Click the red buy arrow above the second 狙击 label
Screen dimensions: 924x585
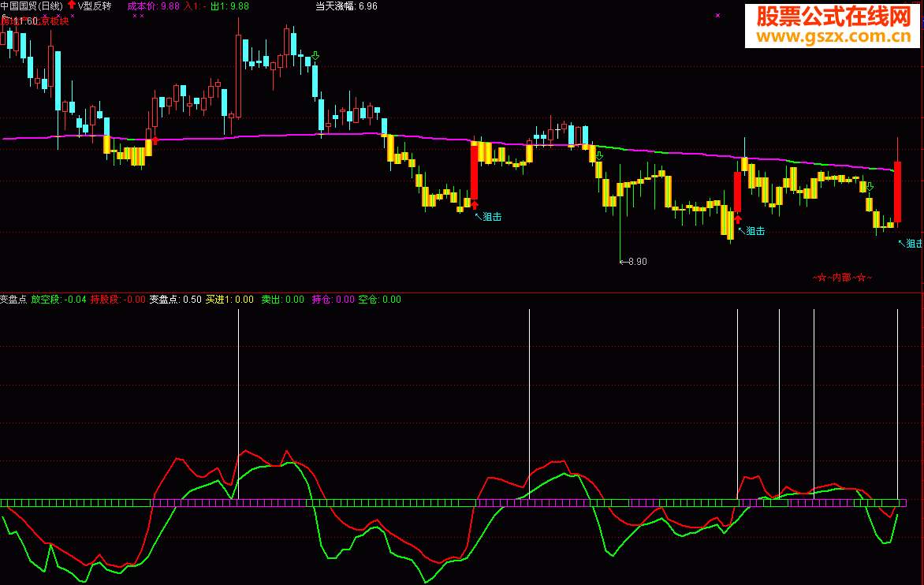pos(737,219)
